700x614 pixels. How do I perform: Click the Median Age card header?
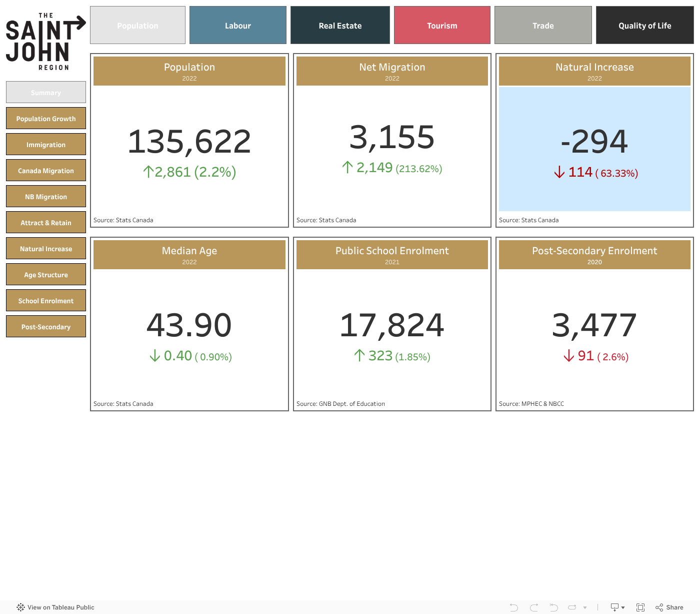189,255
